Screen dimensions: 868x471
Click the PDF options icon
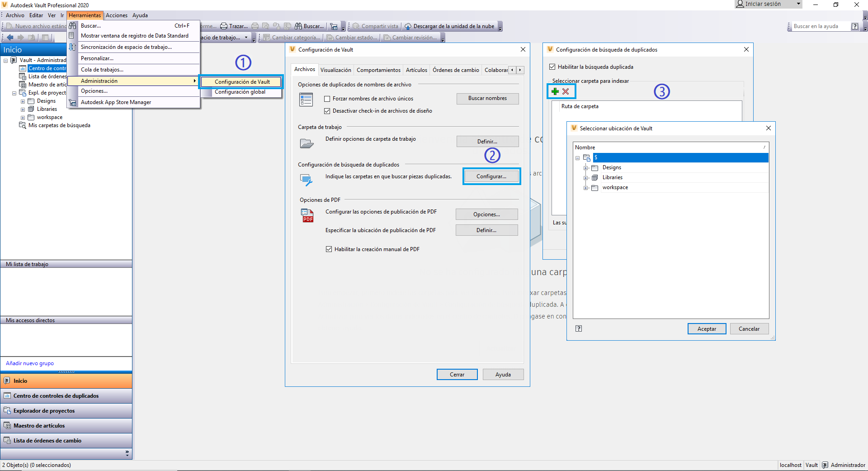pyautogui.click(x=307, y=215)
